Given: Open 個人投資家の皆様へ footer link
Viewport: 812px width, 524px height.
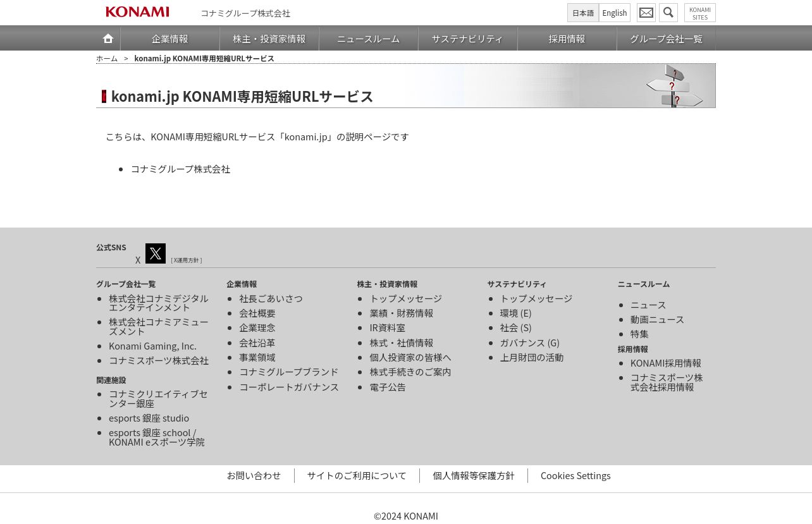Looking at the screenshot, I should 410,357.
